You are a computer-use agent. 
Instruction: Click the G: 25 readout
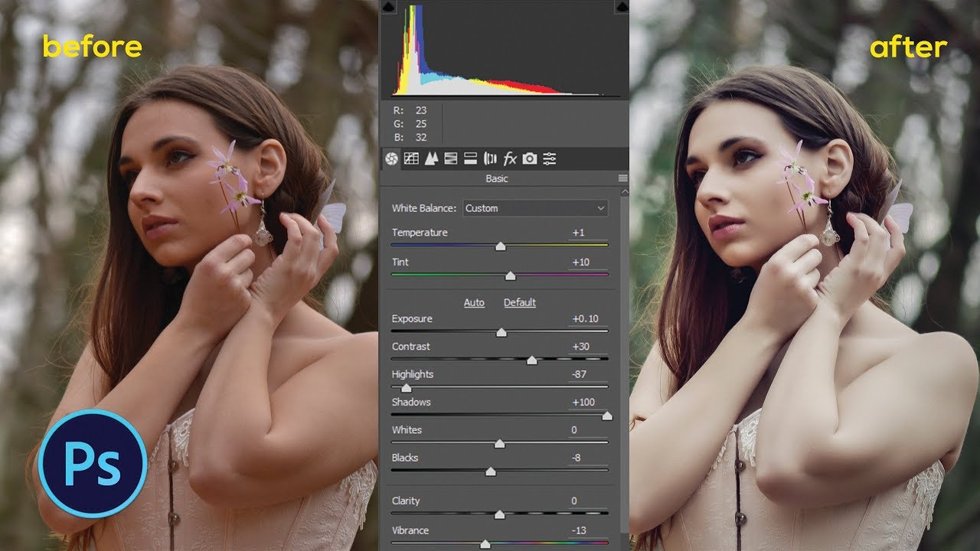click(x=410, y=124)
